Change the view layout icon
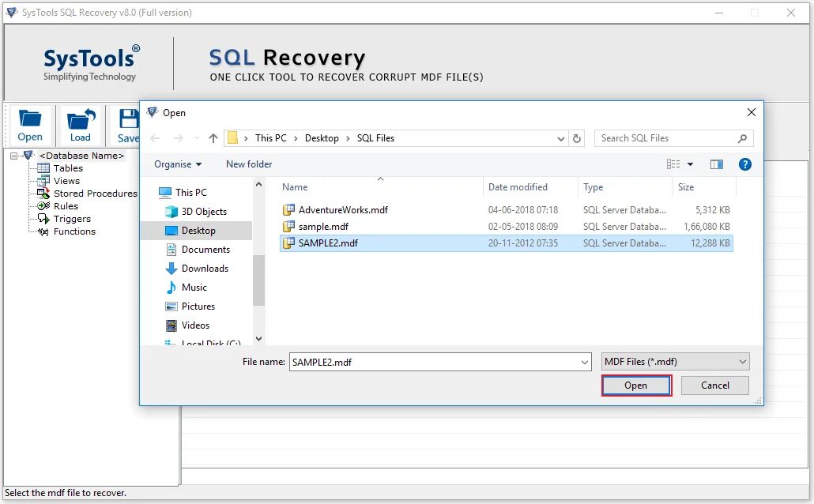Viewport: 814px width, 504px height. [x=673, y=164]
